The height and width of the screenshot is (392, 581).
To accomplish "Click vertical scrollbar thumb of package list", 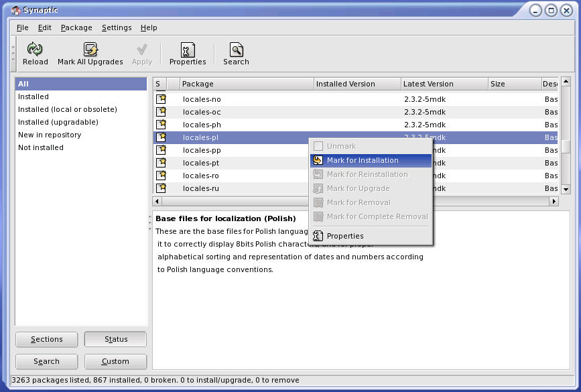I will (566, 146).
